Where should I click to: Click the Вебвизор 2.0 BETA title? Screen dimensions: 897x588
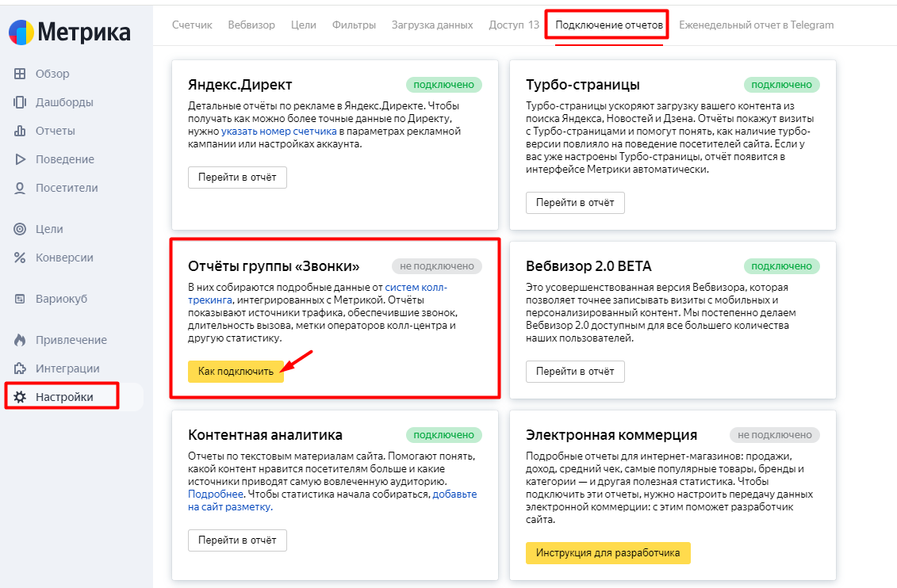pos(588,266)
